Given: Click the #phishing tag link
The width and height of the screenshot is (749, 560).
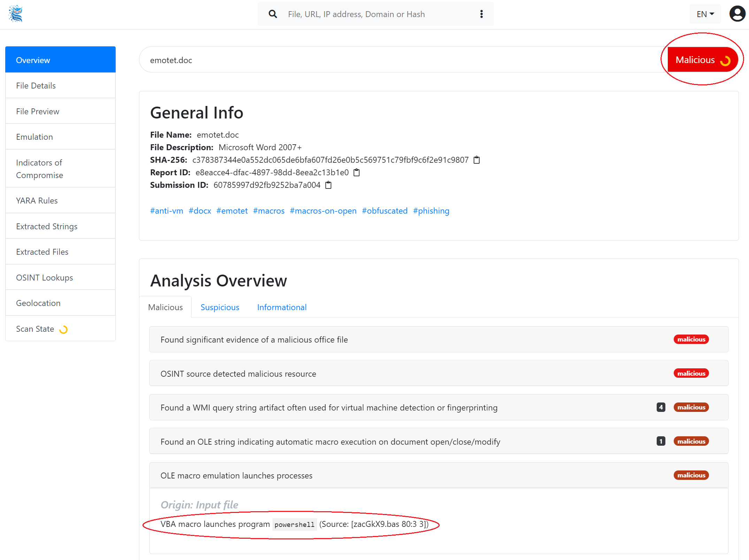Looking at the screenshot, I should point(431,211).
